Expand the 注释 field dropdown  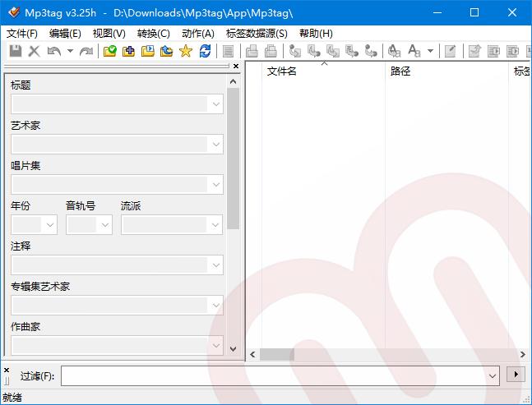216,265
